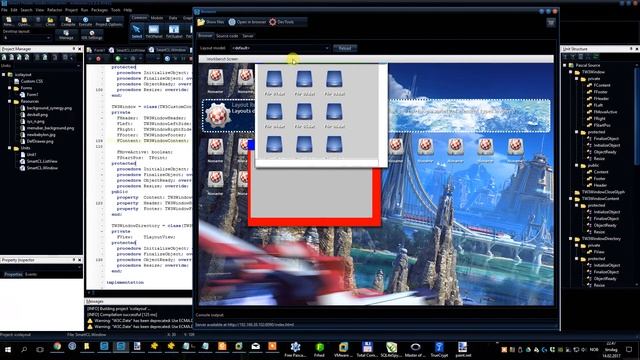Open Project Options from the toolbar
Screen dimensions: 640x360
pyautogui.click(x=109, y=21)
